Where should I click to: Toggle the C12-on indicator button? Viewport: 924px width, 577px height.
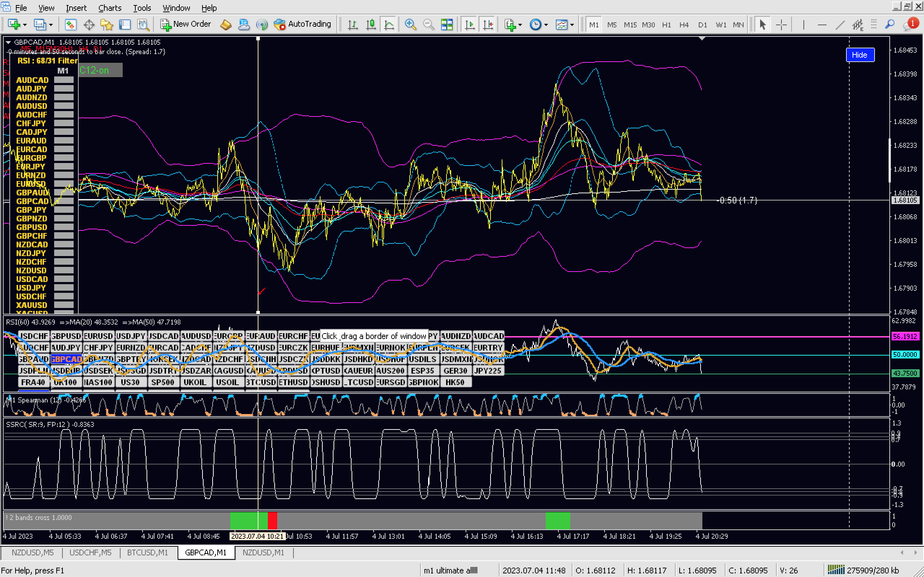click(x=100, y=70)
